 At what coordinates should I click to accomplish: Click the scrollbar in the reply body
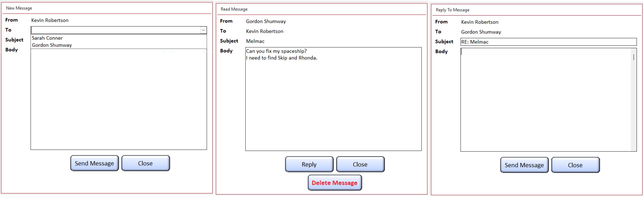[x=633, y=100]
